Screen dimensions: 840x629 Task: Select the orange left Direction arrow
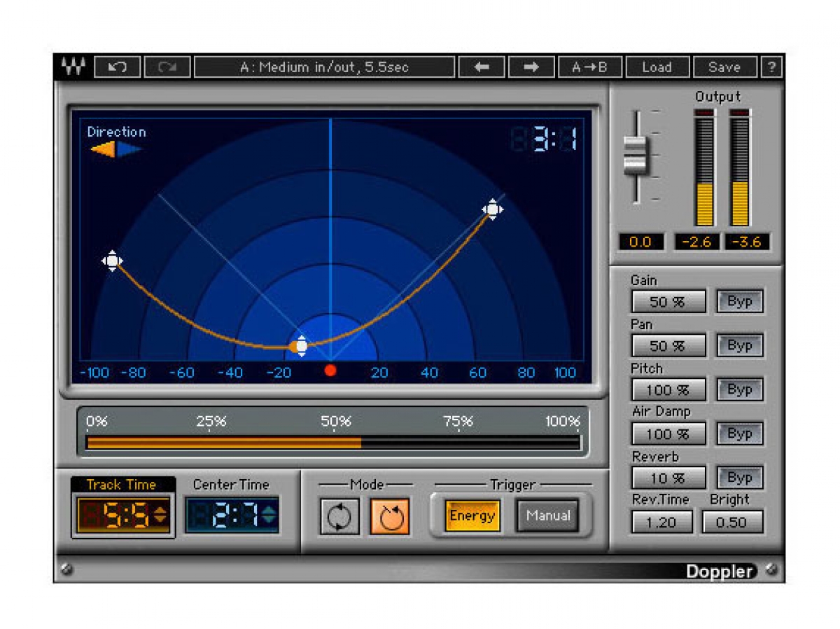point(104,148)
